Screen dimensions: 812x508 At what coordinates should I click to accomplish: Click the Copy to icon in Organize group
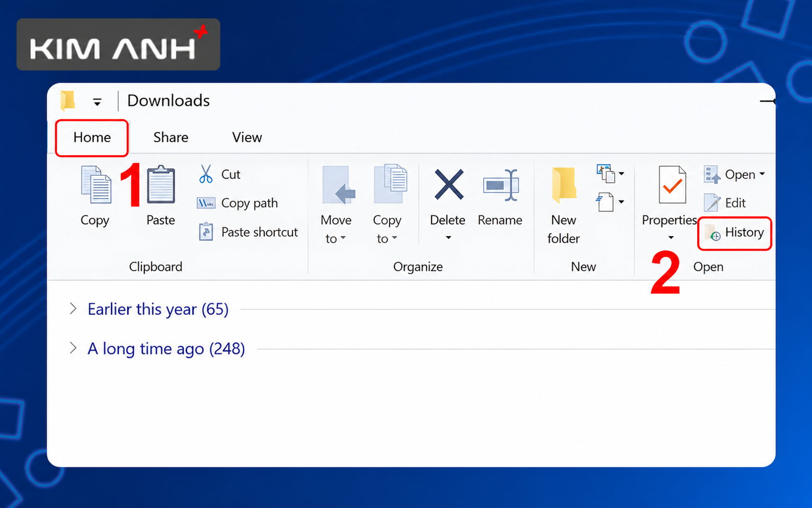[x=391, y=184]
